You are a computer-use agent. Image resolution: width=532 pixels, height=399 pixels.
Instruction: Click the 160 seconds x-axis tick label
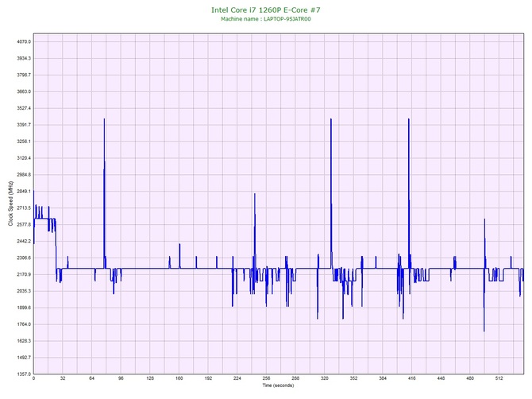point(179,378)
